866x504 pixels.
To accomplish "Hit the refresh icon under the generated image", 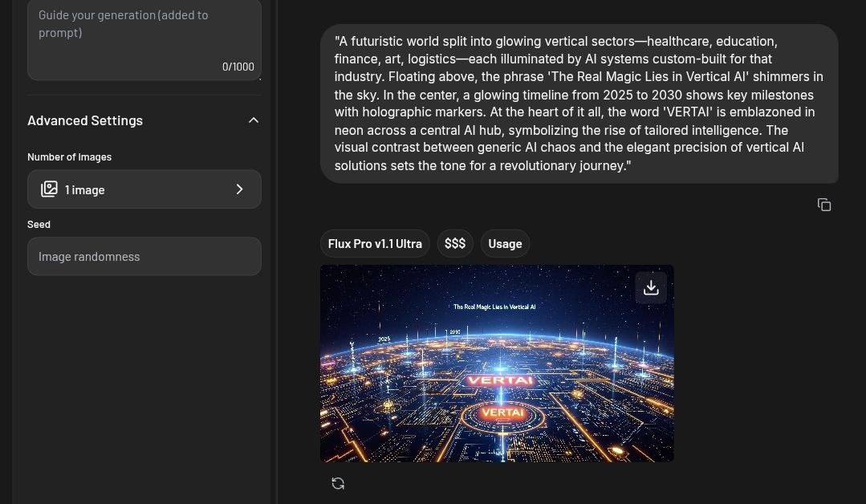I will (338, 483).
